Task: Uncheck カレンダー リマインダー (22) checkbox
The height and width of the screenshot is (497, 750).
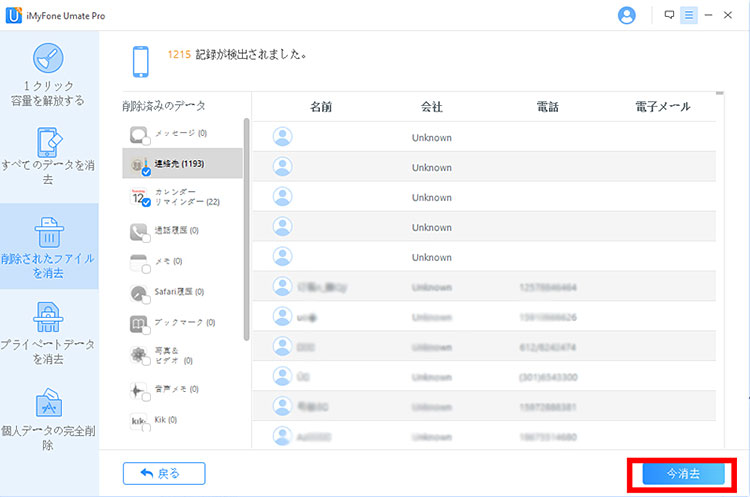Action: 146,202
